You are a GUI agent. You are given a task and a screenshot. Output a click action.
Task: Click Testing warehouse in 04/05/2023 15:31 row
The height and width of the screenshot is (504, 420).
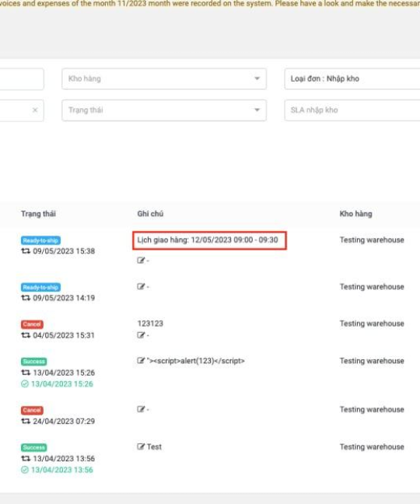pyautogui.click(x=372, y=324)
